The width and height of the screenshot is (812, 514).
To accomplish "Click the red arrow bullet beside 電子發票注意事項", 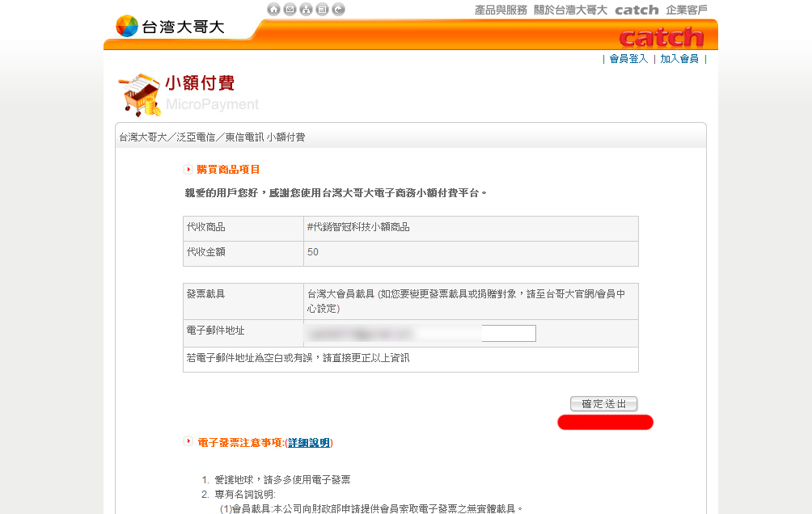I will click(x=188, y=441).
